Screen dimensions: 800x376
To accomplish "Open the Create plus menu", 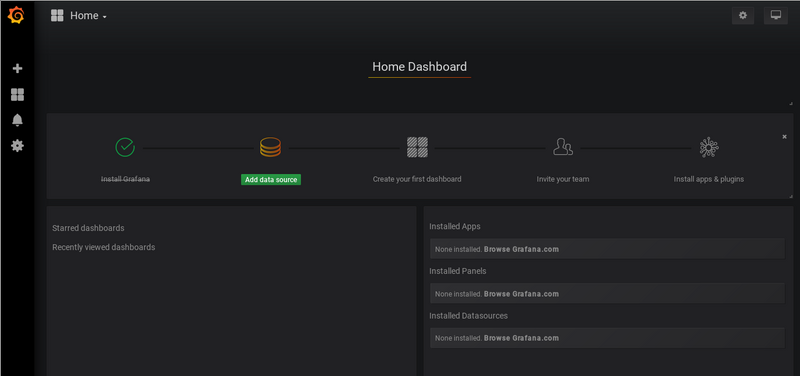I will point(17,68).
